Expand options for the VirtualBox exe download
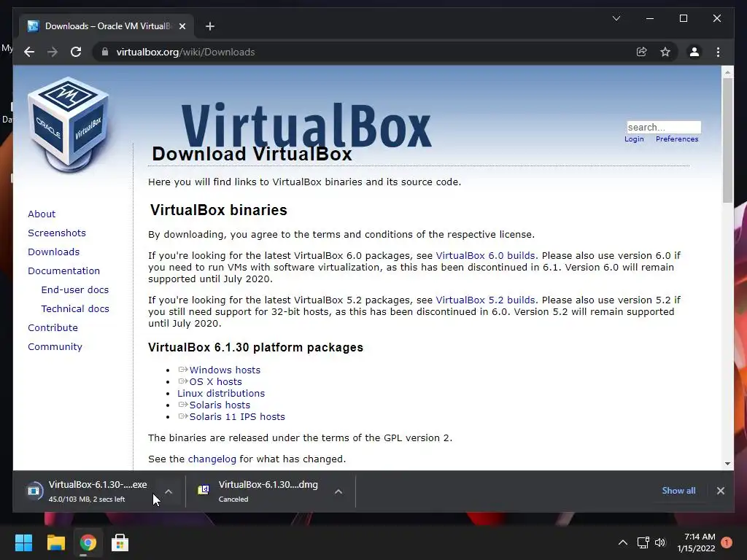 [x=169, y=491]
